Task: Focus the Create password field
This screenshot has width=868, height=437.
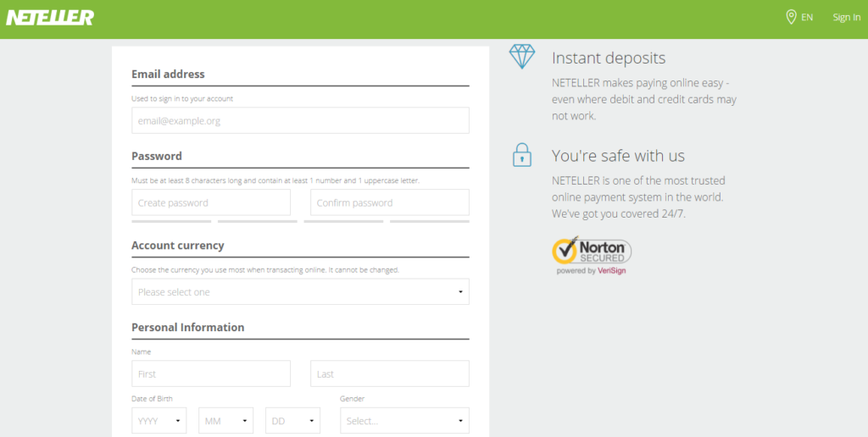Action: 211,202
